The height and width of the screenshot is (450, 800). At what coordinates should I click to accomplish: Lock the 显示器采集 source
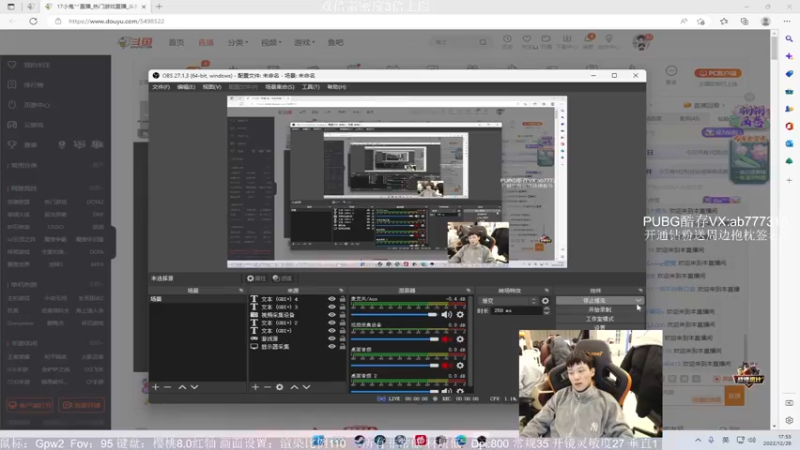coord(342,346)
